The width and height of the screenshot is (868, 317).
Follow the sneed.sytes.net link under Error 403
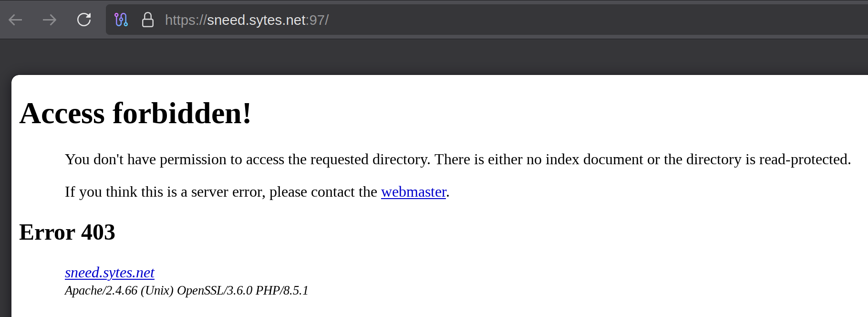pyautogui.click(x=110, y=273)
